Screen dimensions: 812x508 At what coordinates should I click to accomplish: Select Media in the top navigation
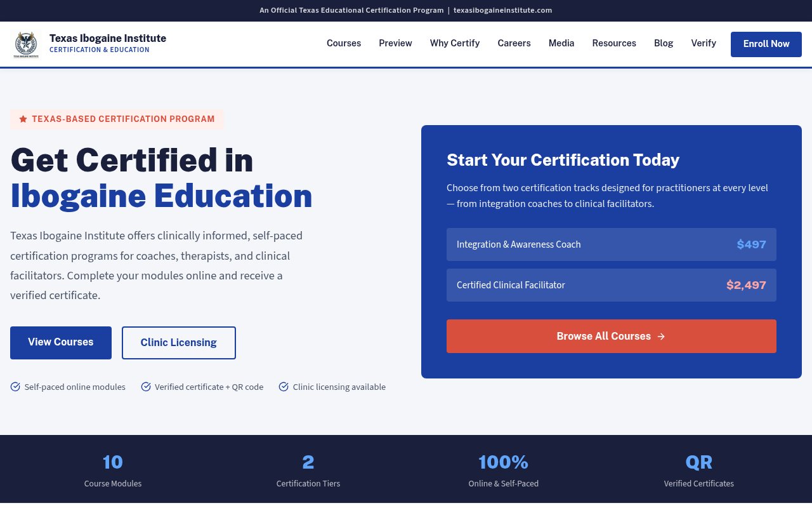click(561, 43)
